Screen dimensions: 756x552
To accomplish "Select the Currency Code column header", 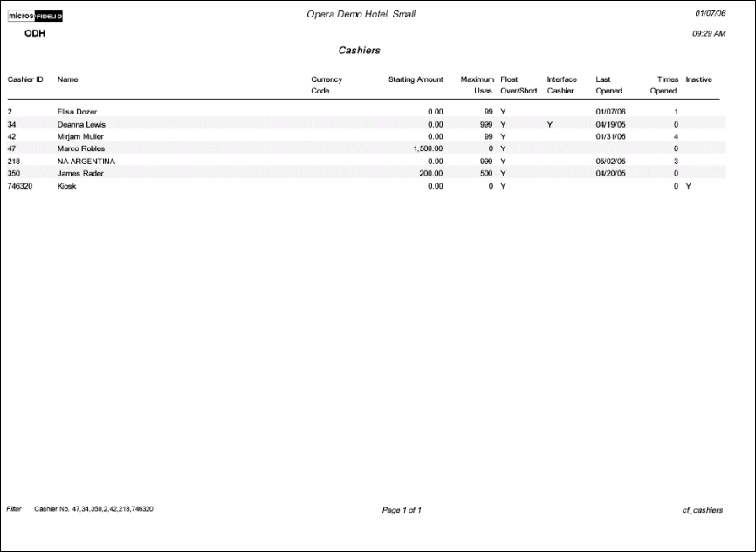I will click(x=326, y=85).
